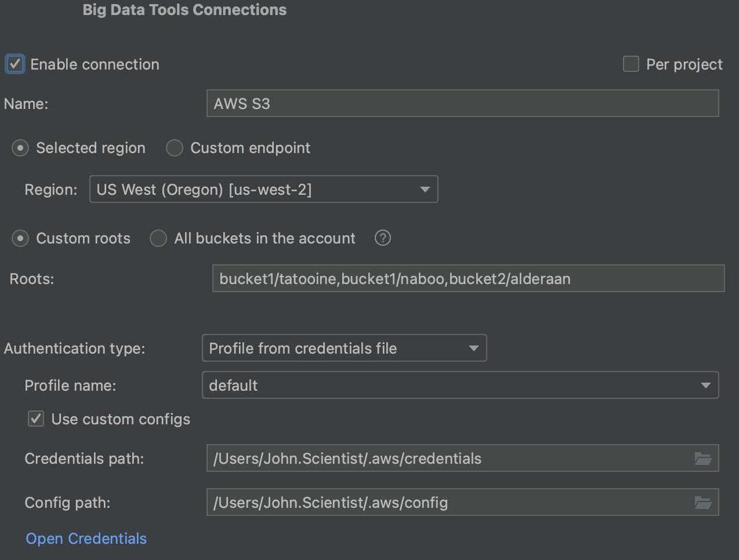Screen dimensions: 739x560
Task: Click into the Roots text field
Action: point(468,278)
